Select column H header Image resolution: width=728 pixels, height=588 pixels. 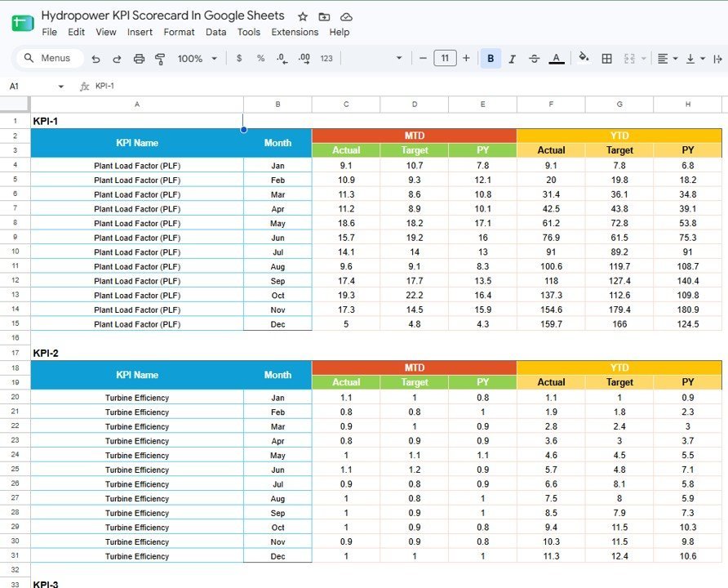[x=688, y=105]
